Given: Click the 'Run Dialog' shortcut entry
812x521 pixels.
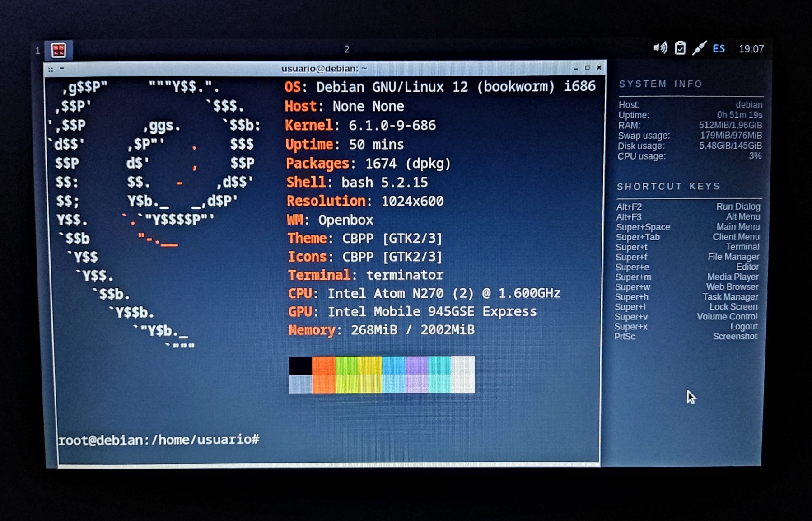Looking at the screenshot, I should click(738, 207).
